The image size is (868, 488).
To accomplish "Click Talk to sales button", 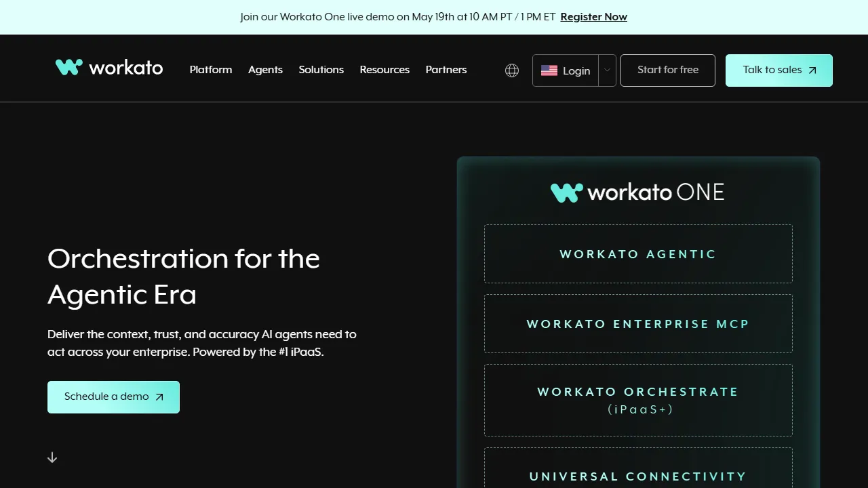I will [x=779, y=70].
